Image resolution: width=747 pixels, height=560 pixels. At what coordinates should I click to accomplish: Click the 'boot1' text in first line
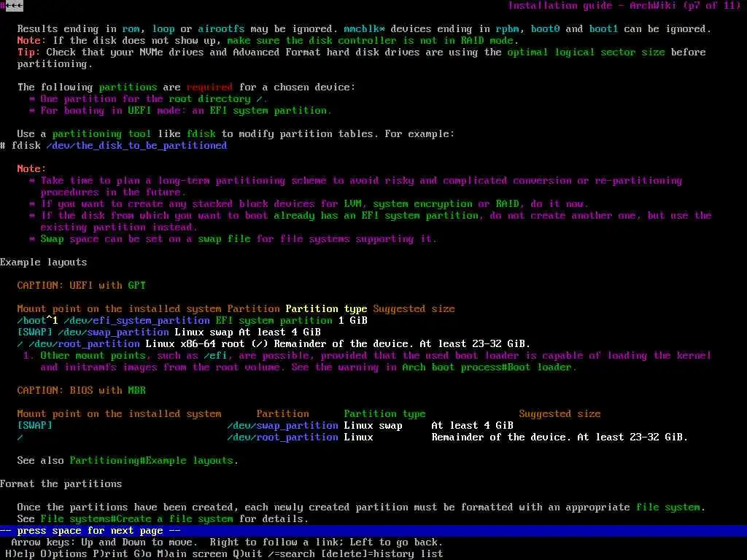pos(603,29)
